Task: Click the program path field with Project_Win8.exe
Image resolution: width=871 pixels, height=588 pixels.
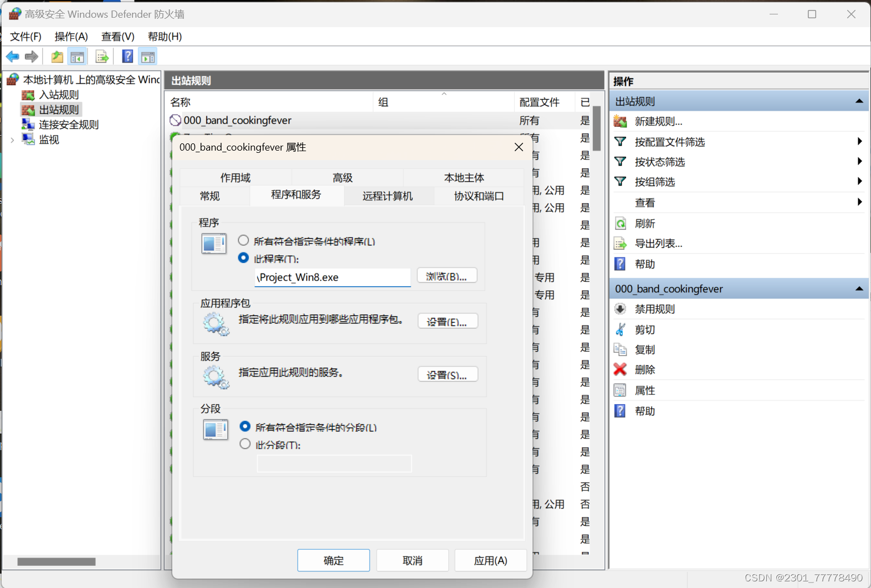Action: [333, 277]
